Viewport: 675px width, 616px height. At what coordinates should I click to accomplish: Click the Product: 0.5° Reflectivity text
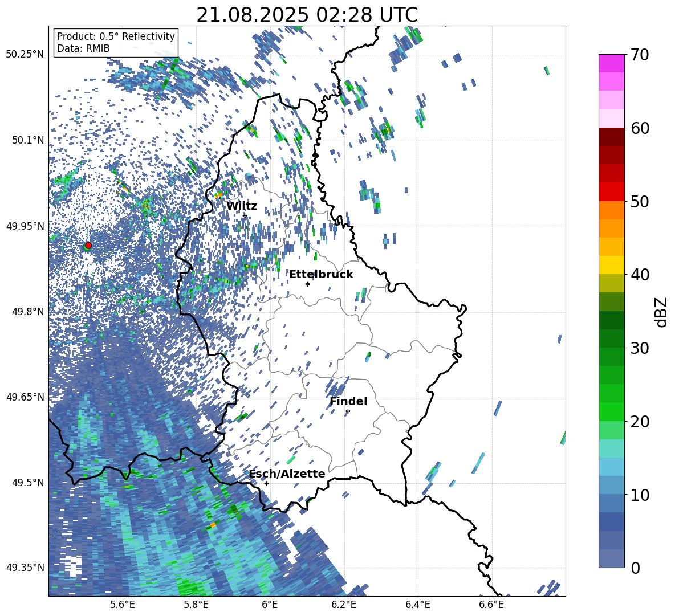pyautogui.click(x=116, y=36)
